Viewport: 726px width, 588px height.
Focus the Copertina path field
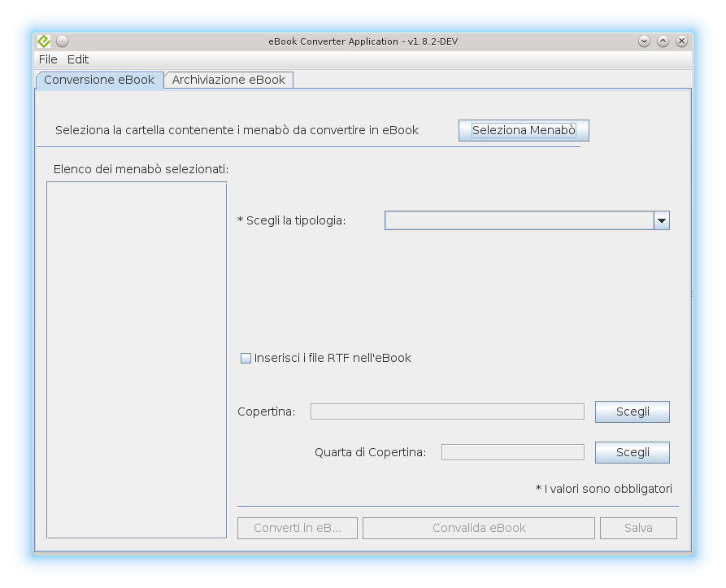[447, 412]
